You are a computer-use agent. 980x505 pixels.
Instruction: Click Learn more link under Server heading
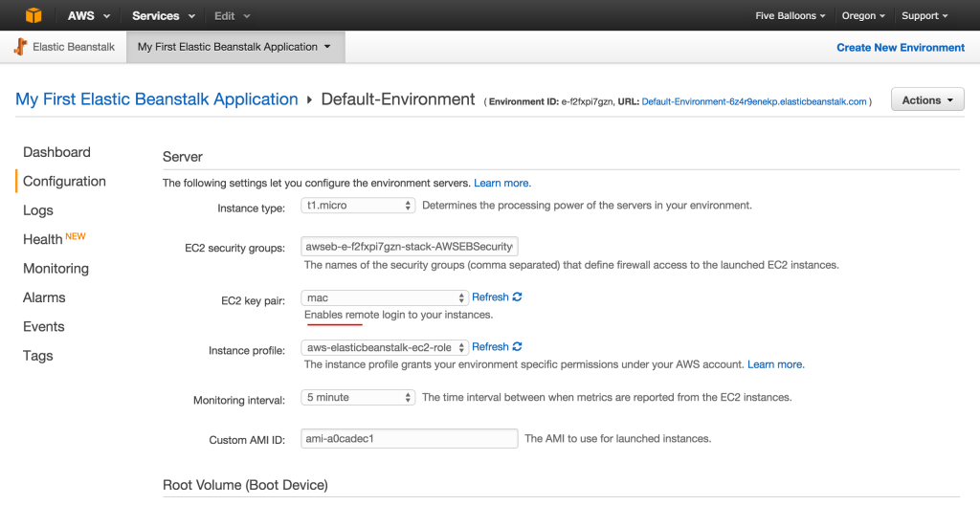pyautogui.click(x=502, y=183)
